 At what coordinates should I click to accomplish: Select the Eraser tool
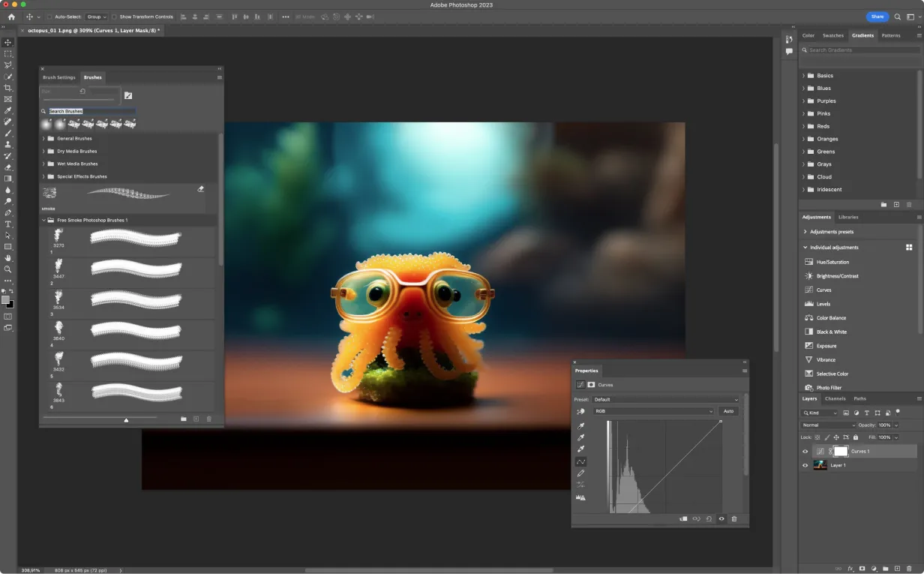point(8,167)
